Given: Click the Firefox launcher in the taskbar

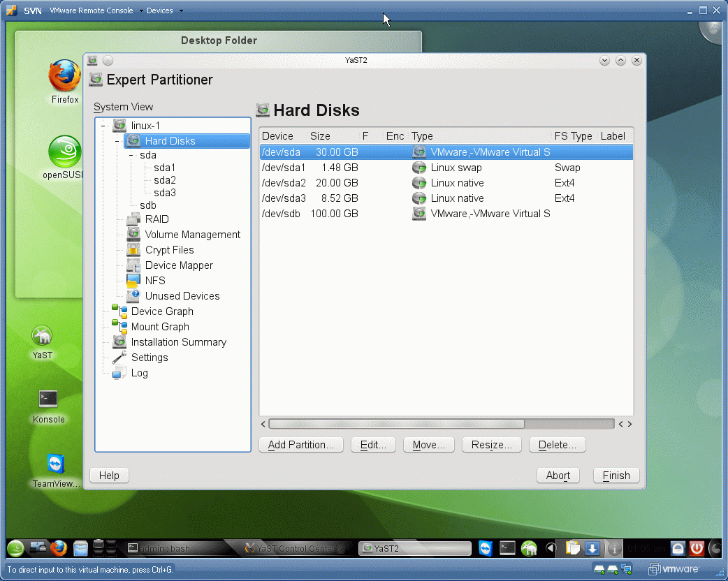Looking at the screenshot, I should [x=59, y=548].
